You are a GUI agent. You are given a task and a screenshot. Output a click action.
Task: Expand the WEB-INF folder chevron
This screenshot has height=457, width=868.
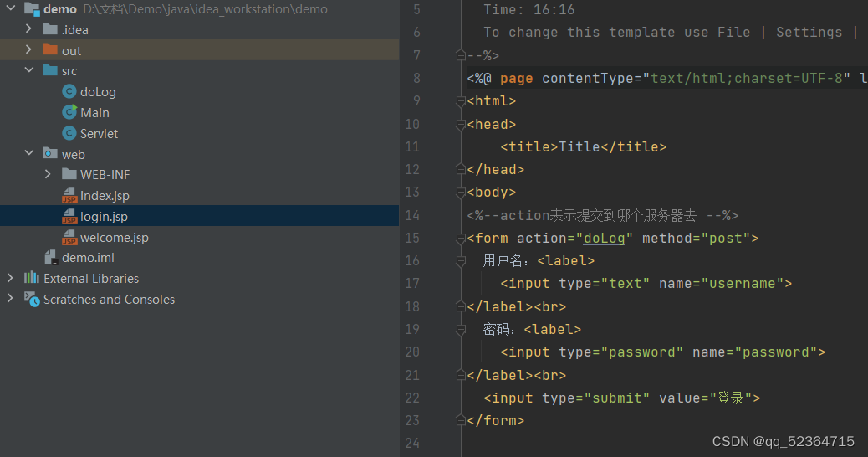pos(48,174)
